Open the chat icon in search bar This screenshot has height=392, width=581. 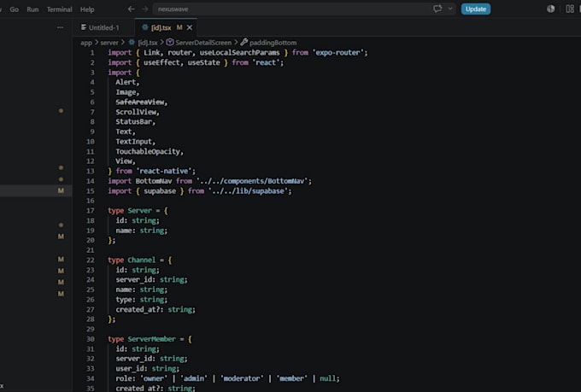coord(437,9)
